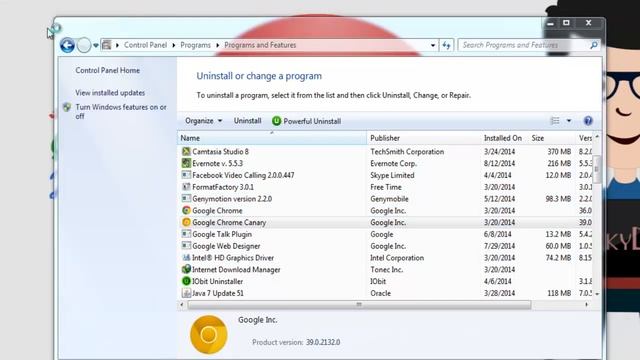Click the large Chrome Canary details icon

209,335
